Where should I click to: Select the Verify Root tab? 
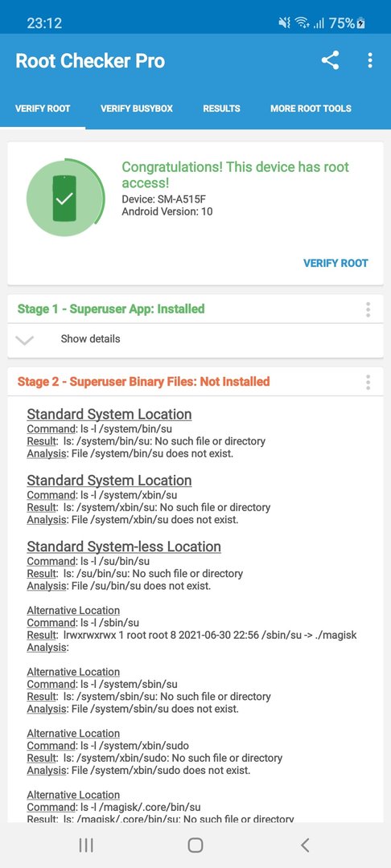[43, 108]
